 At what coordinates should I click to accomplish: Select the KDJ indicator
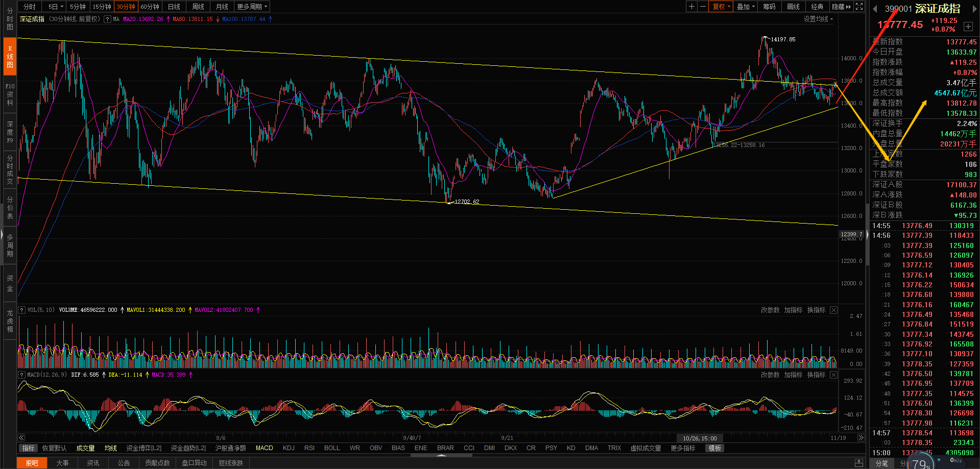point(289,448)
